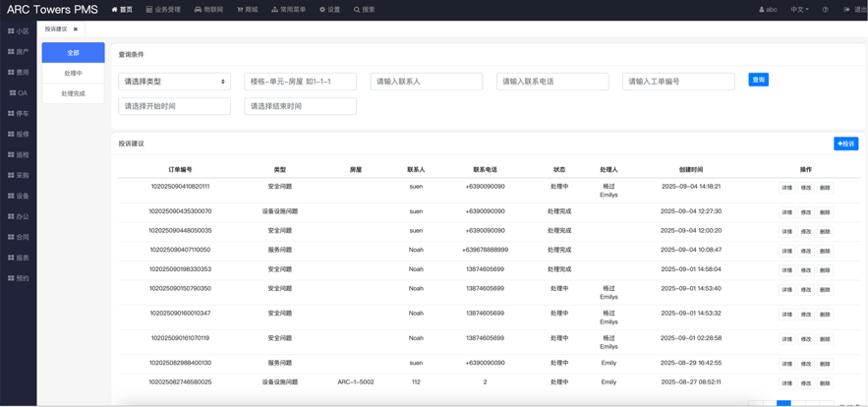Screen dimensions: 868x407
Task: Click the 搜索 magnifier icon
Action: (x=357, y=10)
